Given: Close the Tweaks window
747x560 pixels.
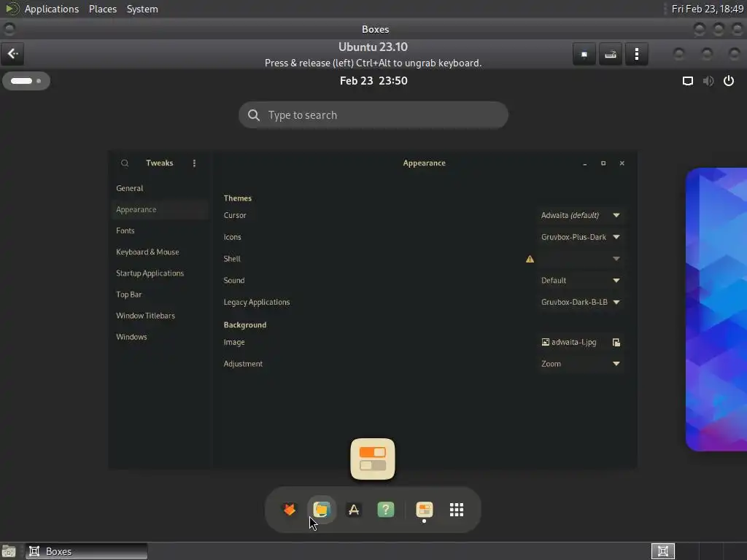Looking at the screenshot, I should 622,163.
